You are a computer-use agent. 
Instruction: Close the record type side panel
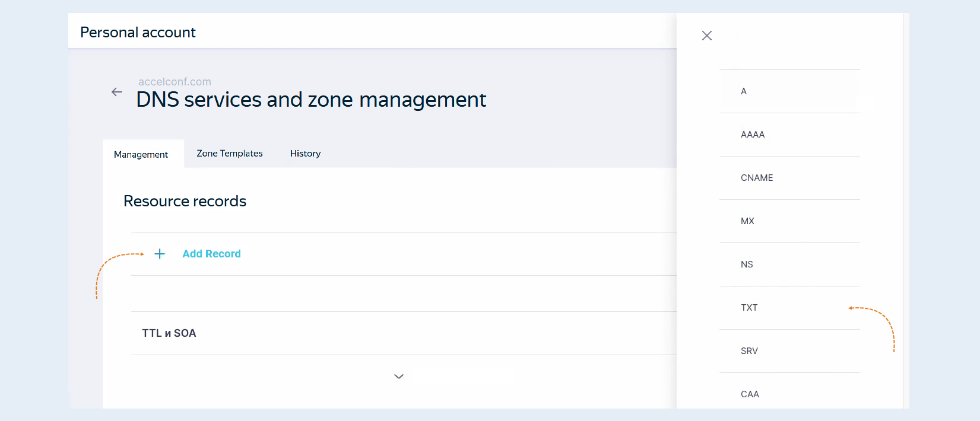pyautogui.click(x=707, y=36)
